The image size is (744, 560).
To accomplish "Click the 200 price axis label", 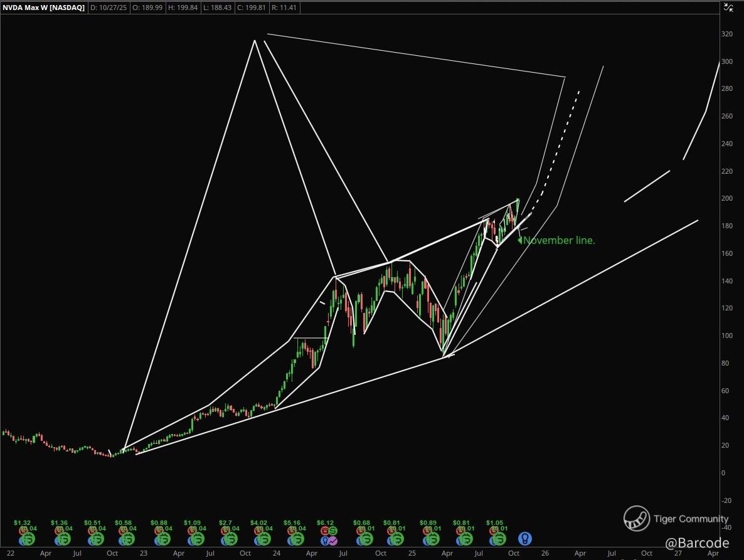I will [x=726, y=198].
